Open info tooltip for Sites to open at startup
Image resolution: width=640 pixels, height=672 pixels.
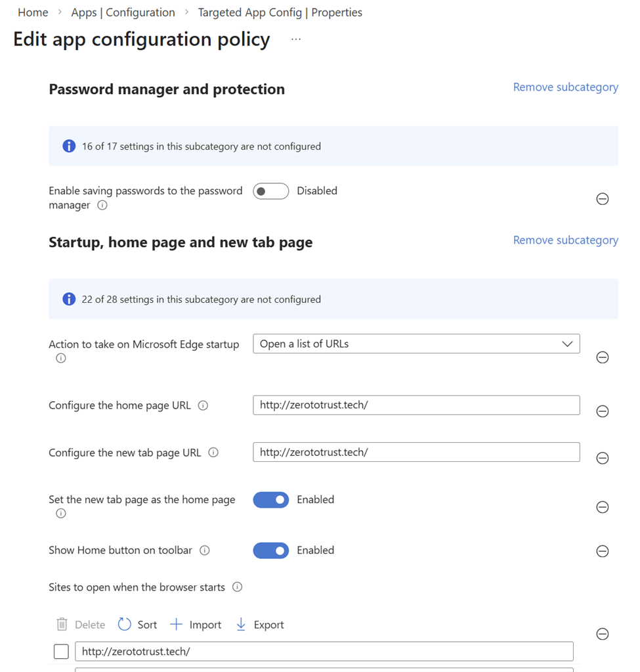click(x=237, y=587)
